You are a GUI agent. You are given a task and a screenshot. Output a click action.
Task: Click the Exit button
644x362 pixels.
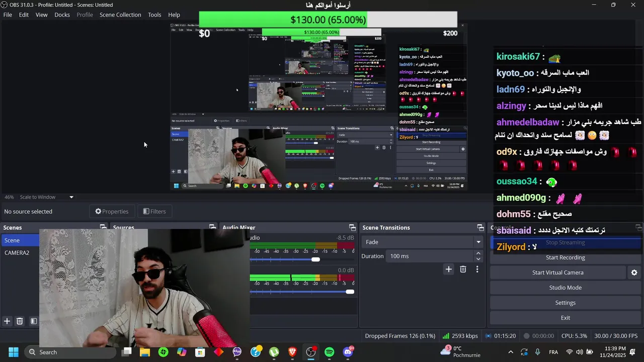click(565, 318)
